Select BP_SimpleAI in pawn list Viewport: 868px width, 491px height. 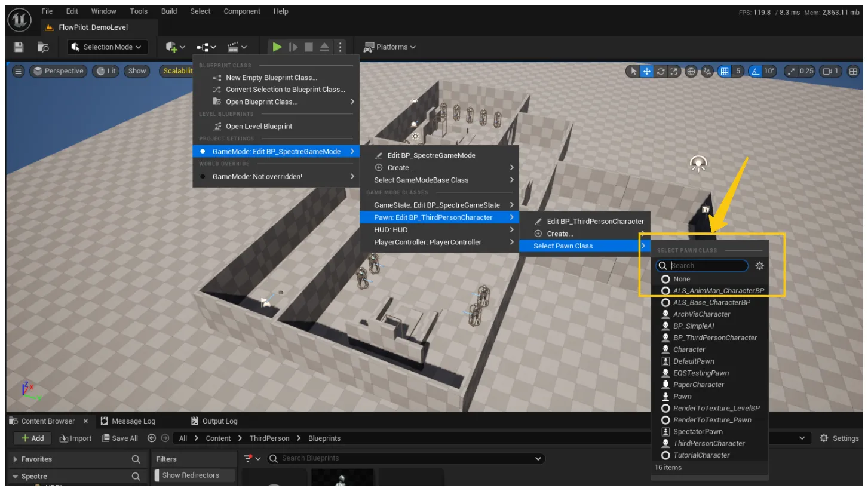(709, 326)
